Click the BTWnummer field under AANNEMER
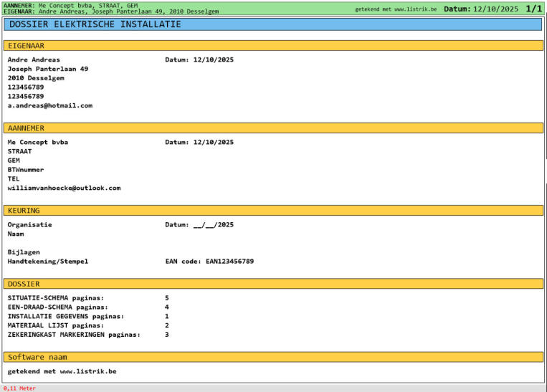The width and height of the screenshot is (547, 392). (25, 171)
